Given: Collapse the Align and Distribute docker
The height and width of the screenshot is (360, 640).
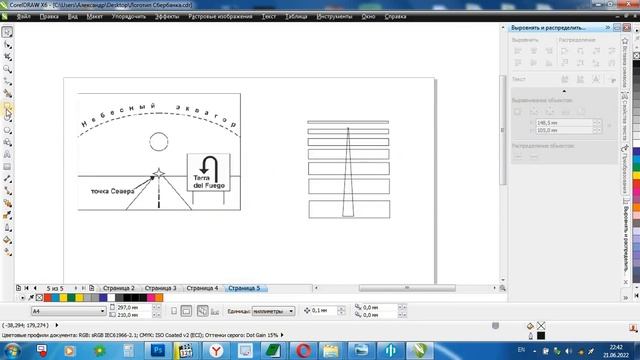Looking at the screenshot, I should [608, 27].
